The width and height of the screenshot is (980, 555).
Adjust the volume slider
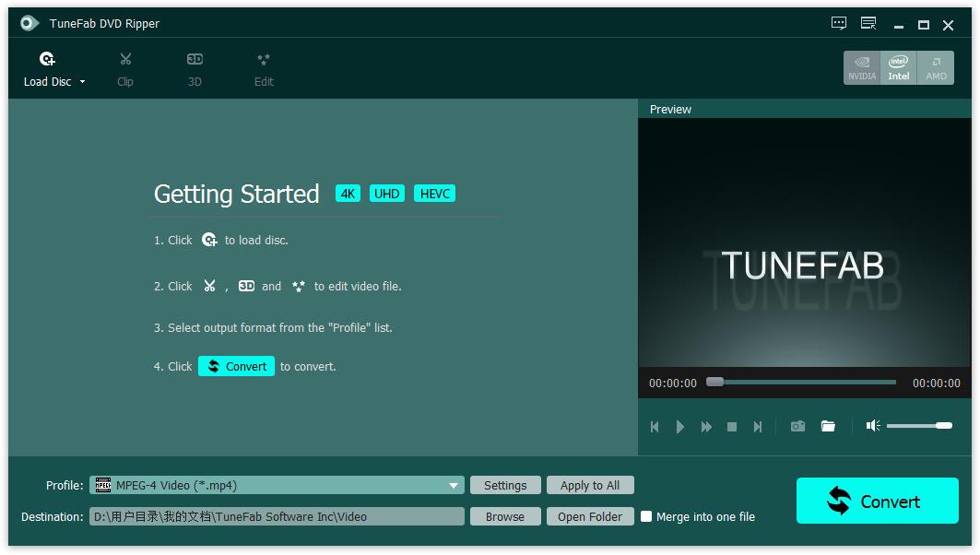(x=919, y=426)
